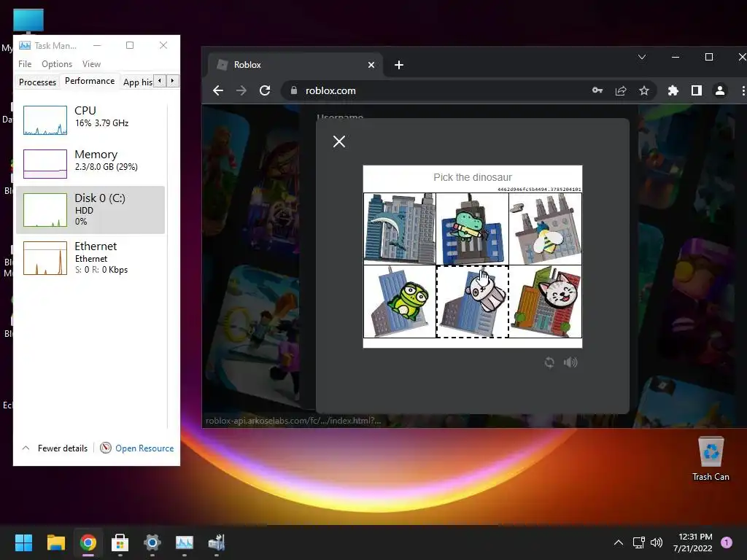The width and height of the screenshot is (747, 560).
Task: Switch to the audio captcha challenge
Action: (x=570, y=362)
